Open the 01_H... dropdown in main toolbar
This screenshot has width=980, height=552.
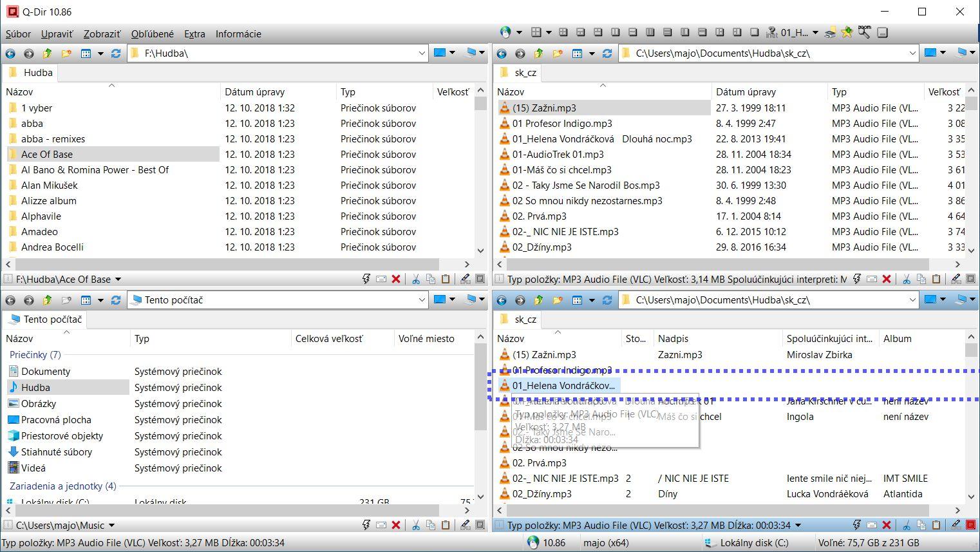[815, 32]
